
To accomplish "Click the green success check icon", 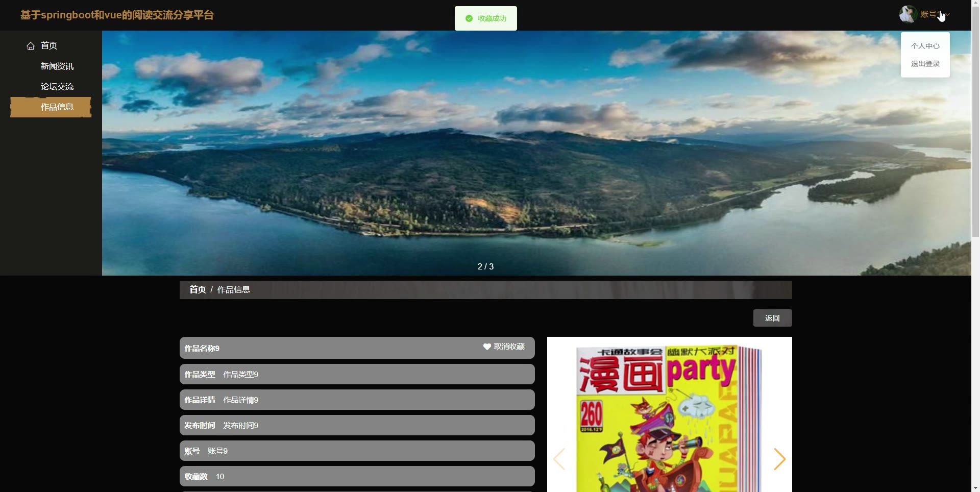I will pyautogui.click(x=469, y=18).
